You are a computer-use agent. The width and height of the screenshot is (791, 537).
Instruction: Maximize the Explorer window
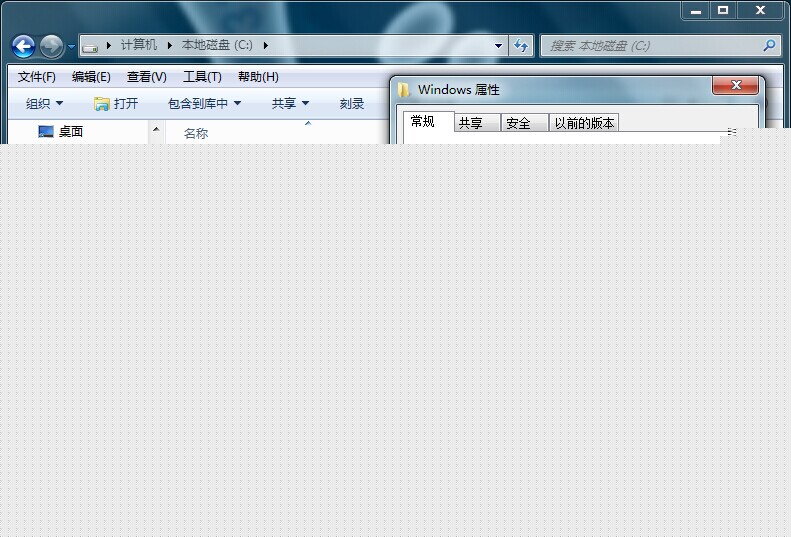pyautogui.click(x=723, y=10)
